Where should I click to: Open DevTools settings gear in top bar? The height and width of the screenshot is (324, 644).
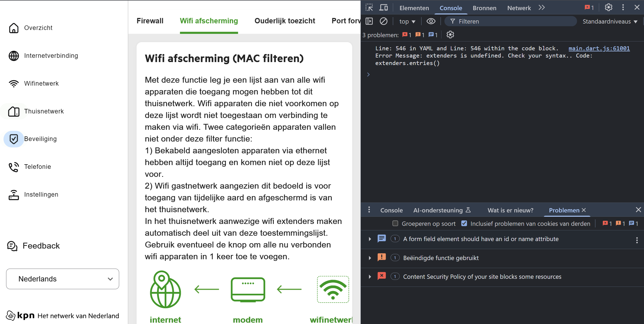coord(609,7)
